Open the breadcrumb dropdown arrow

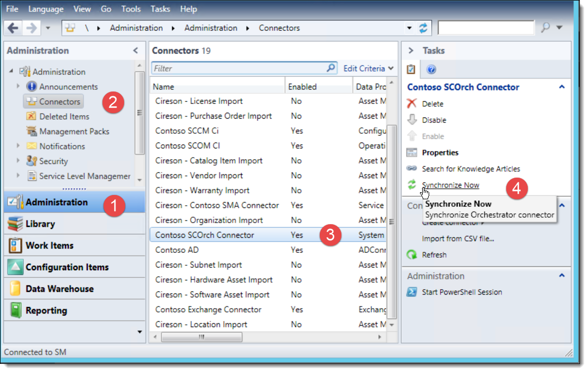(x=409, y=28)
